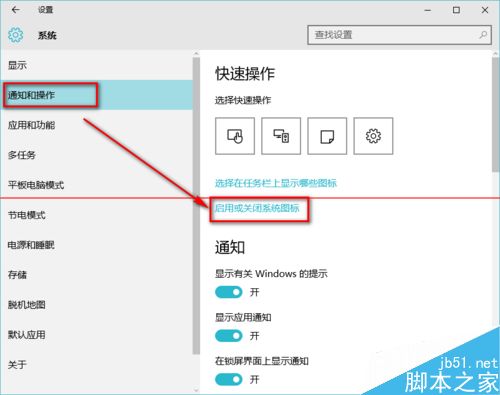Viewport: 500px width, 395px height.
Task: Click the magnifier icon in the search box
Action: 483,35
